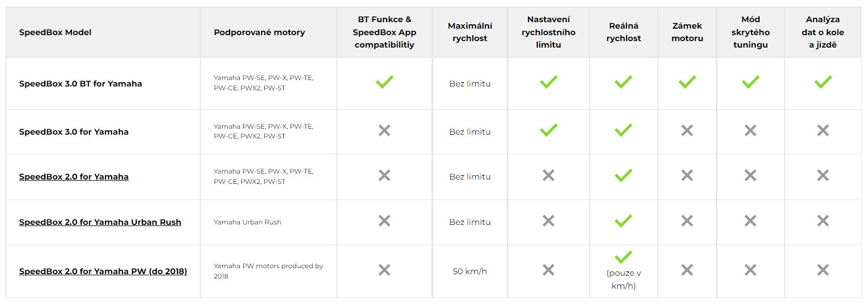Click the SpeedBox 3.0 BT for Yamaha name

pyautogui.click(x=80, y=84)
